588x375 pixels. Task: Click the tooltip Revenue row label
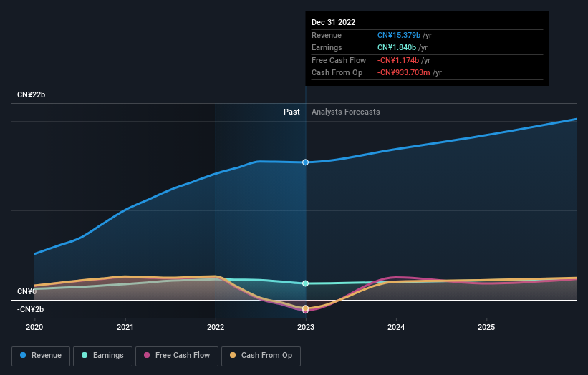click(x=327, y=35)
